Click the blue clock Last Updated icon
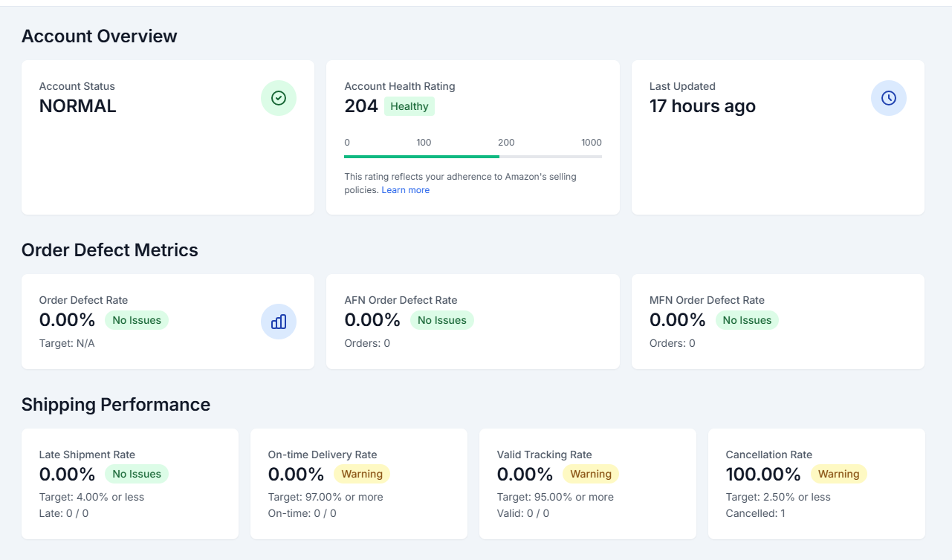 (x=888, y=98)
